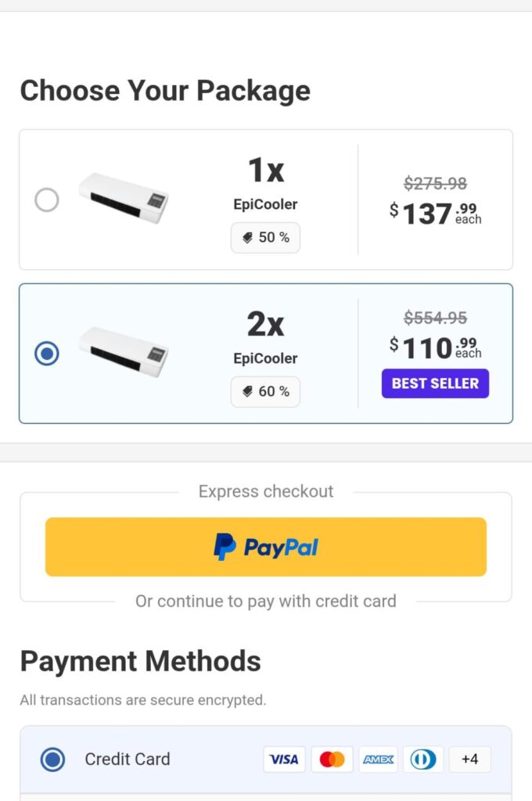This screenshot has height=801, width=532.
Task: Click the crossed-out $275.98 original price
Action: (435, 183)
